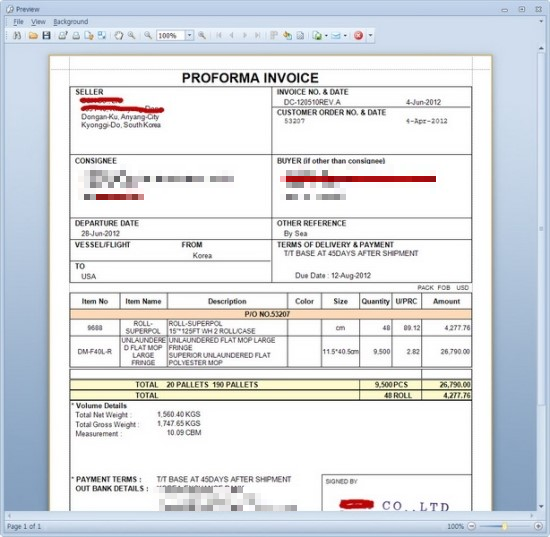Viewport: 550px width, 537px height.
Task: Click the Export Document icon
Action: (x=317, y=35)
